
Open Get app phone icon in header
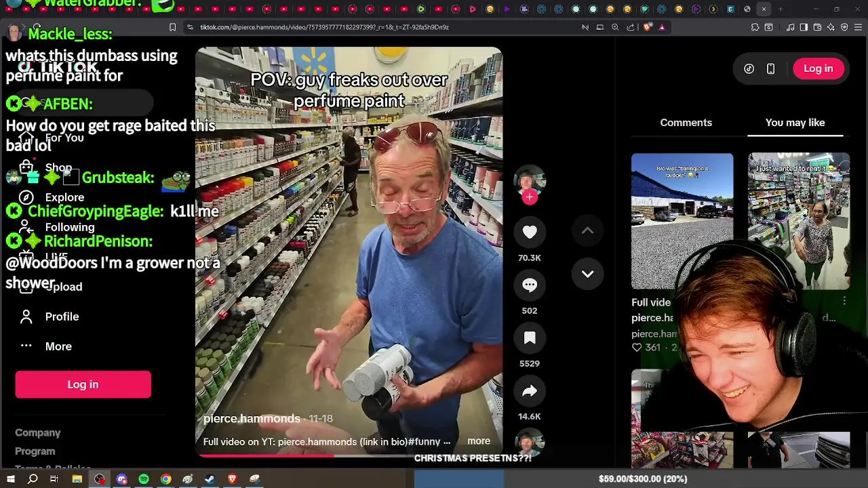click(x=770, y=68)
